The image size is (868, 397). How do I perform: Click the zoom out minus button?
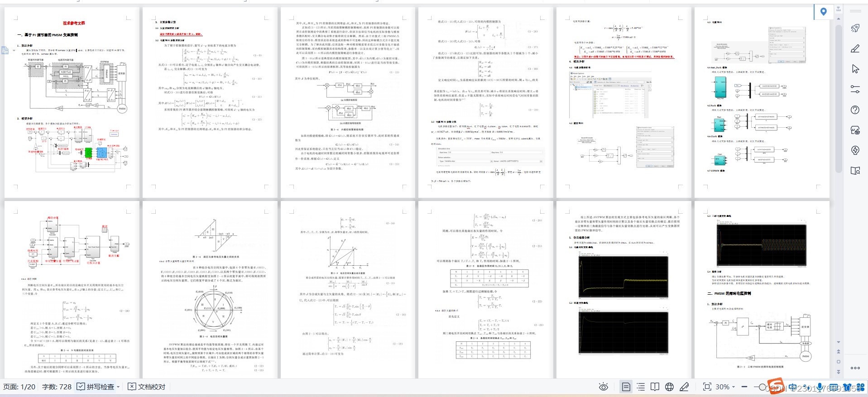coord(745,387)
